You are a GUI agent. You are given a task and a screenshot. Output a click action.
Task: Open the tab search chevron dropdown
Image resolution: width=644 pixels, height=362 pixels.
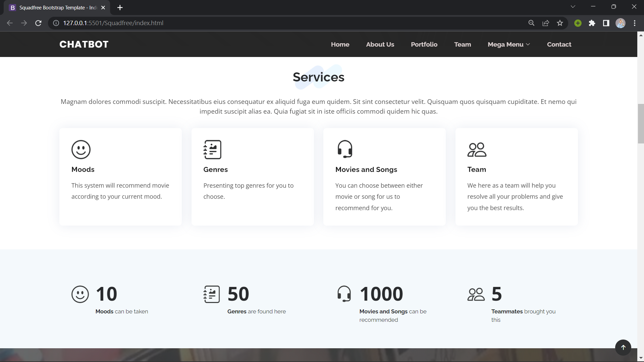pos(573,7)
